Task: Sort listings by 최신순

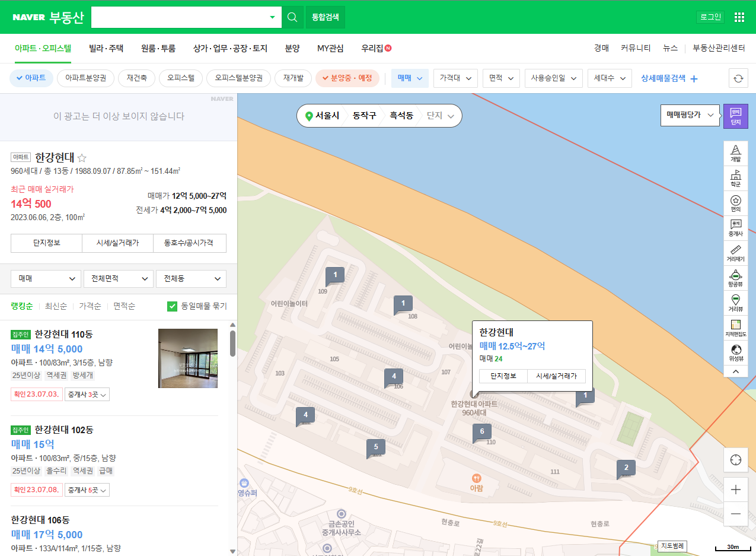Action: click(56, 306)
